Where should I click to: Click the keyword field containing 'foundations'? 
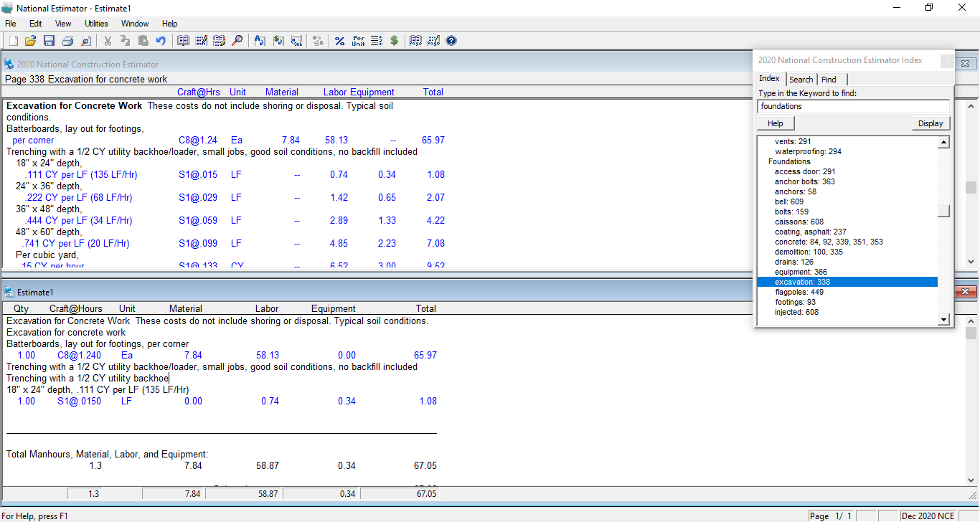[x=854, y=106]
